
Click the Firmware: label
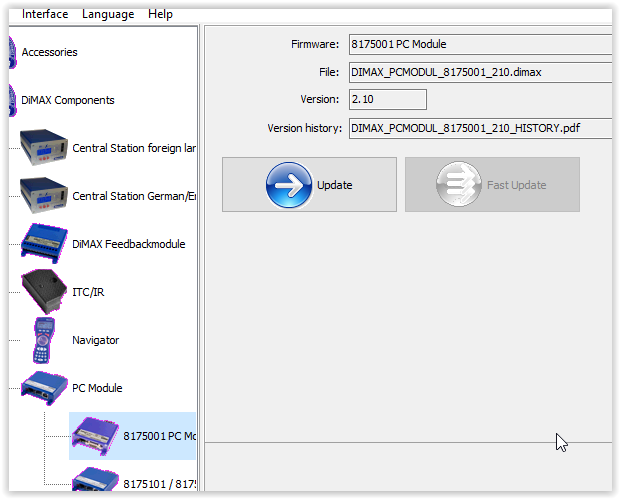(315, 44)
